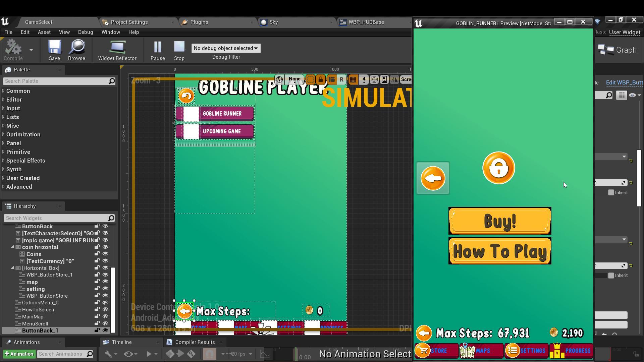Open the No debug object selected dropdown
The width and height of the screenshot is (644, 362).
[226, 48]
